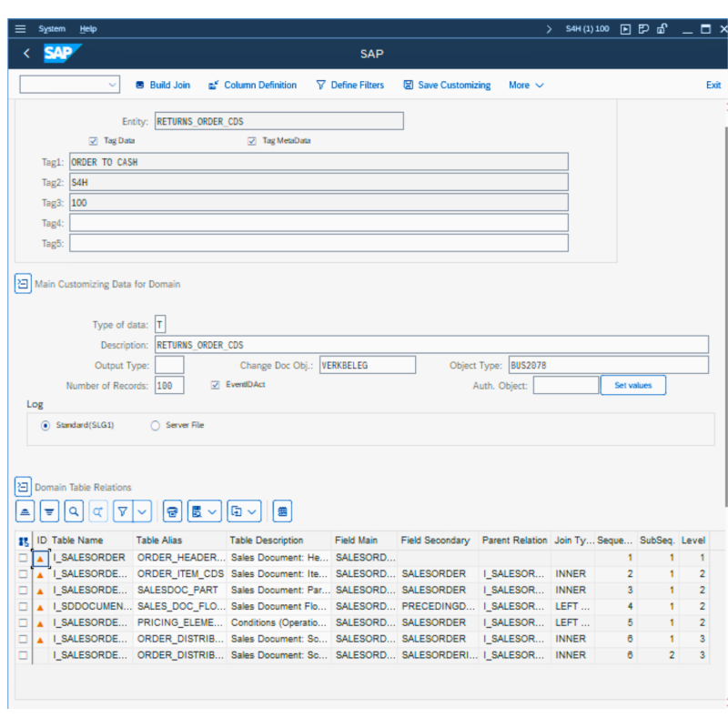Click into the Tag4 input field

(x=318, y=223)
